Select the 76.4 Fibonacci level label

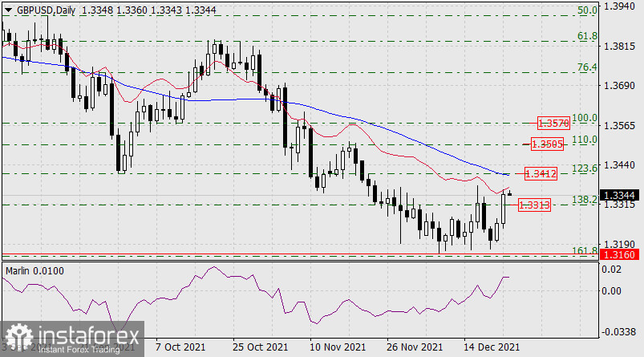(x=589, y=68)
